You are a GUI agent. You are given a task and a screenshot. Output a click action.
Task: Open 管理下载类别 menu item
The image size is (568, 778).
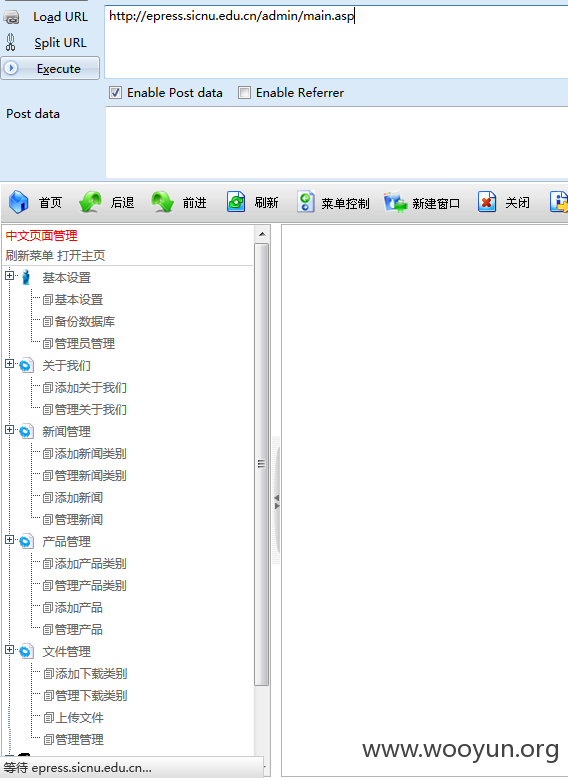92,696
